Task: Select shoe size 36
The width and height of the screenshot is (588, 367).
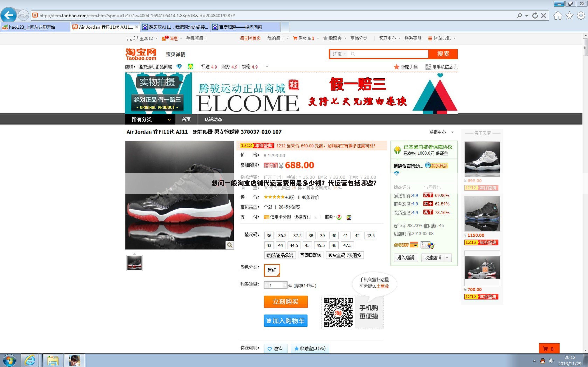Action: click(x=269, y=235)
